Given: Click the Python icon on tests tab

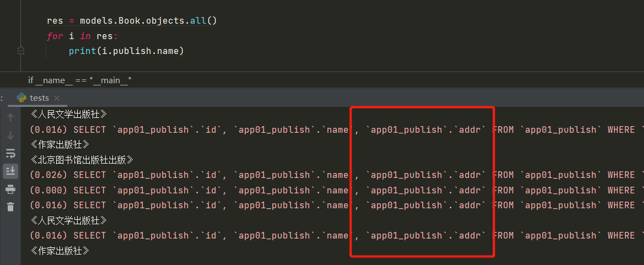Looking at the screenshot, I should pyautogui.click(x=21, y=98).
